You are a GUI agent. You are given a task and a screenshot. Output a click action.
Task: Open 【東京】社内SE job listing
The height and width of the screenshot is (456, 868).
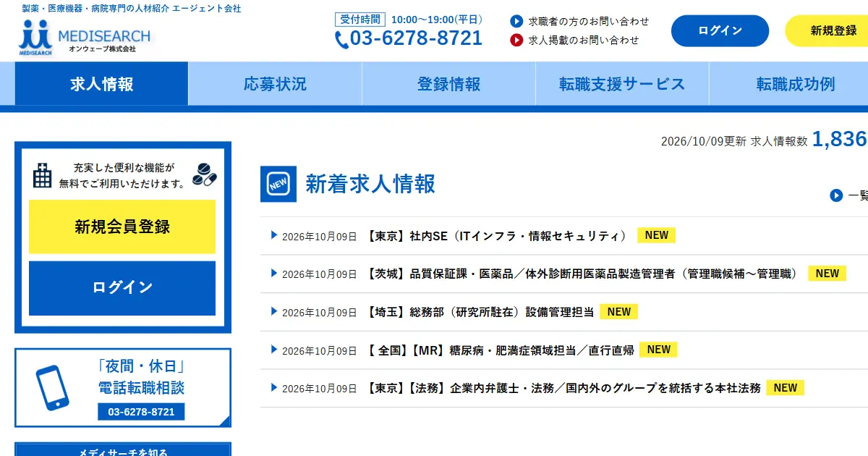(497, 235)
